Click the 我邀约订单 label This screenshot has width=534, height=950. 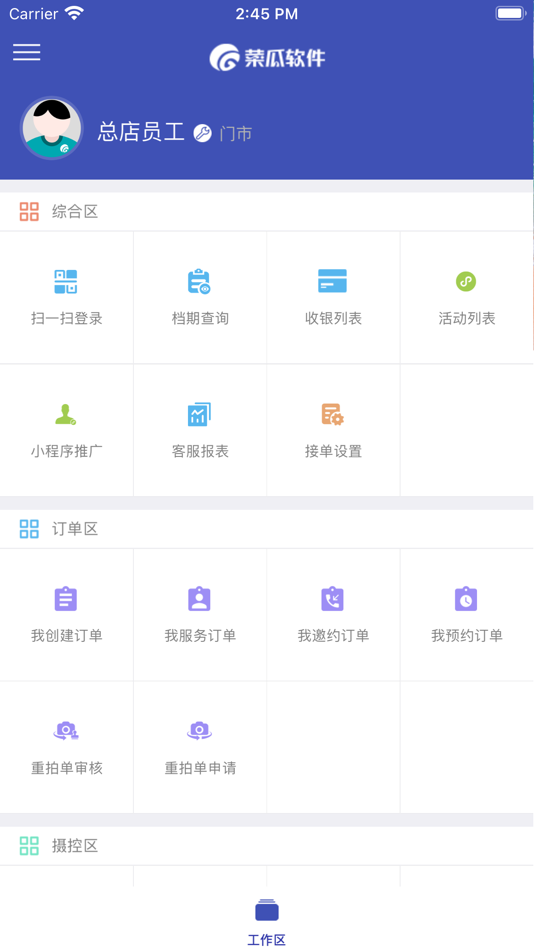333,636
